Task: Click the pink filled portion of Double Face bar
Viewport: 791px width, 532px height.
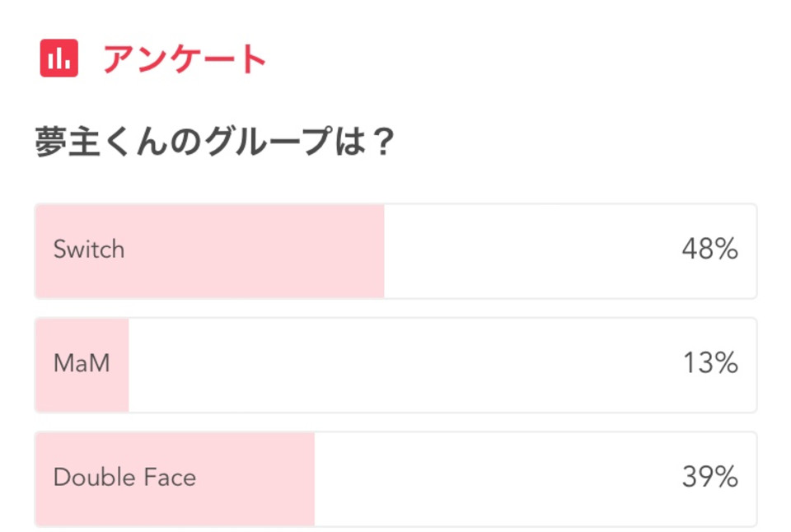Action: tap(175, 479)
